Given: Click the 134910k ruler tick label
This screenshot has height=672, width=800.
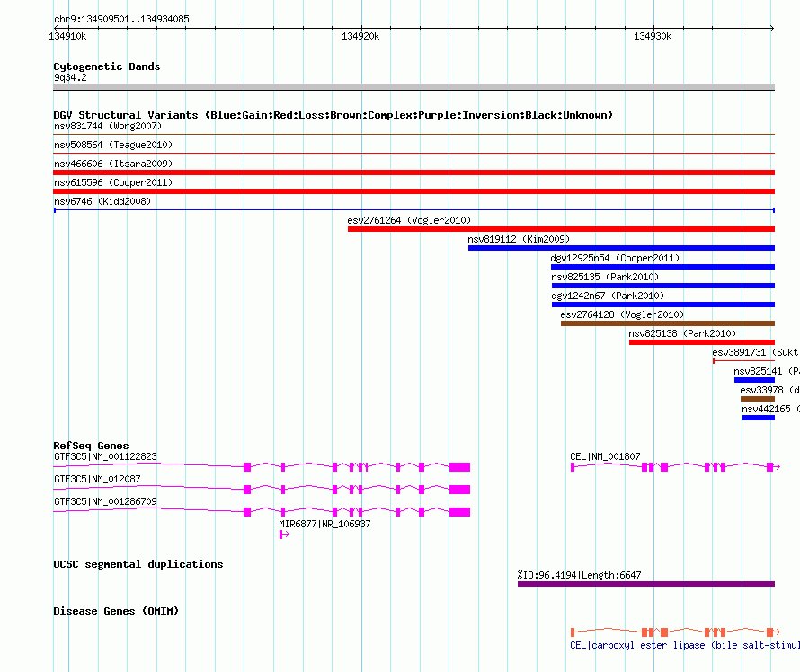Looking at the screenshot, I should tap(67, 36).
